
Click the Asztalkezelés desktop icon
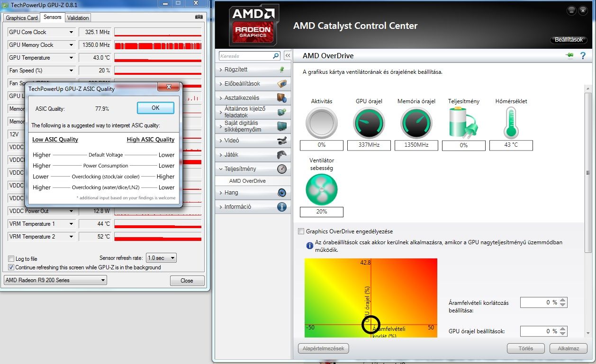point(282,98)
